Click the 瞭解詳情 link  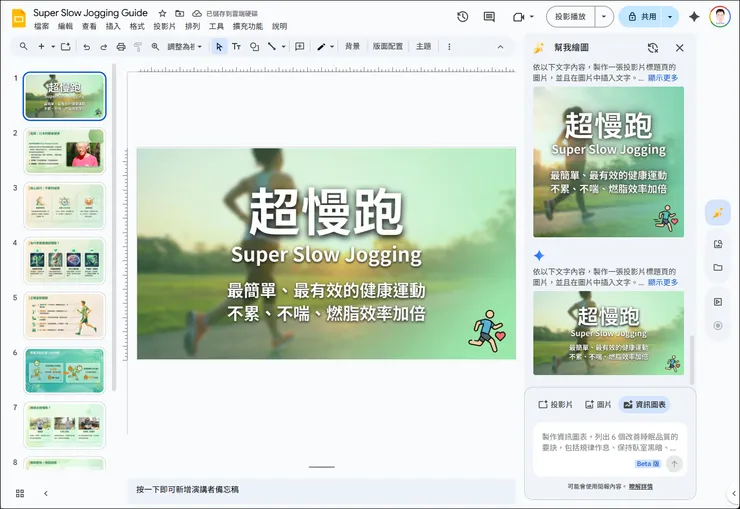(x=641, y=486)
